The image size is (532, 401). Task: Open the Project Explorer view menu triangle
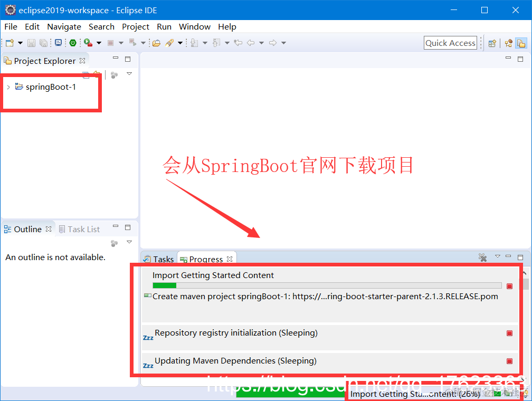pyautogui.click(x=129, y=74)
